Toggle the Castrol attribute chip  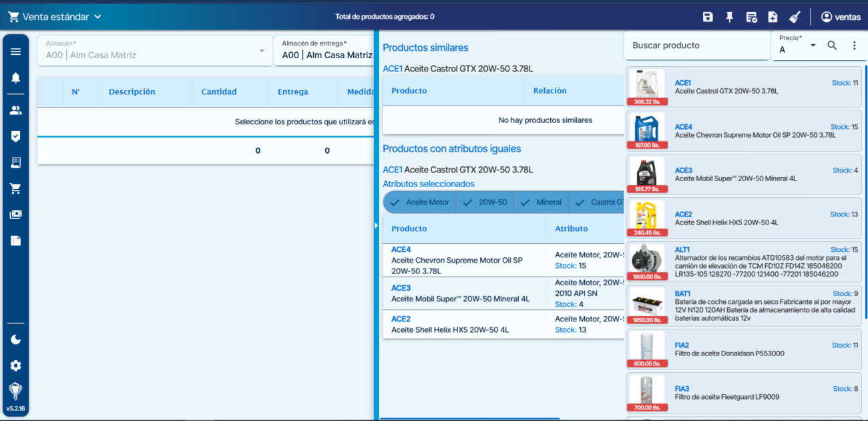(x=597, y=202)
